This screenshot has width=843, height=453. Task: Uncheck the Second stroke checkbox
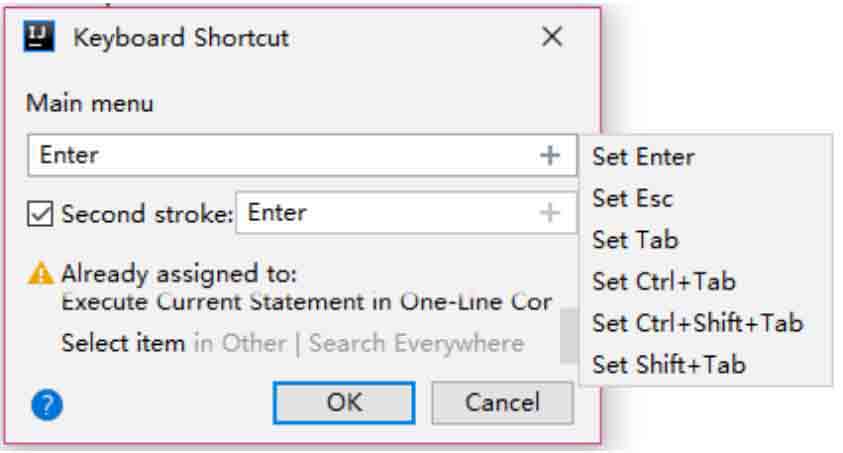click(x=40, y=214)
